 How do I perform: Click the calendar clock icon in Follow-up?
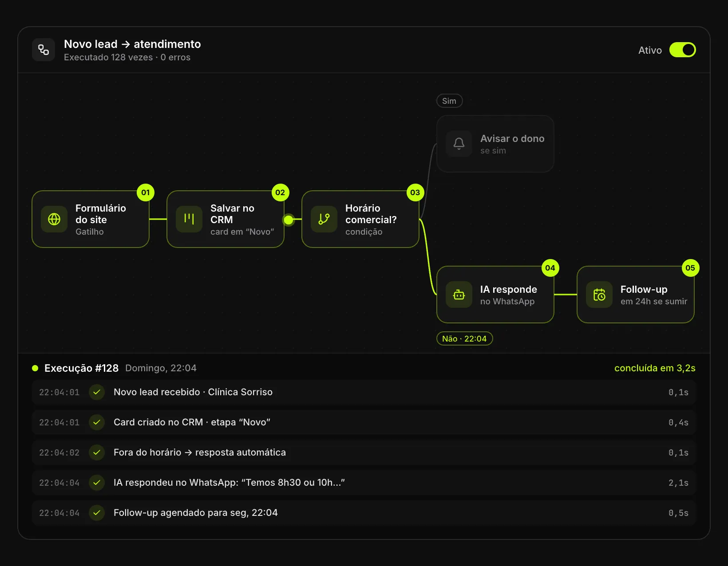coord(599,295)
